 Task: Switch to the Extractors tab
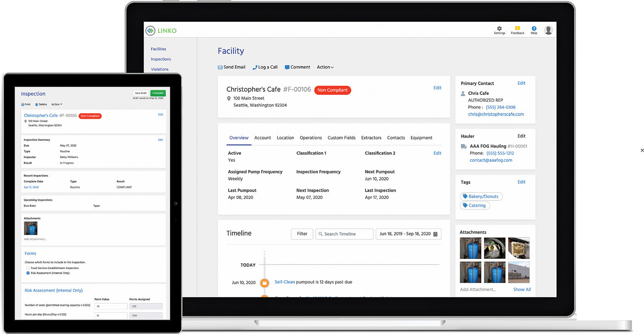tap(371, 138)
